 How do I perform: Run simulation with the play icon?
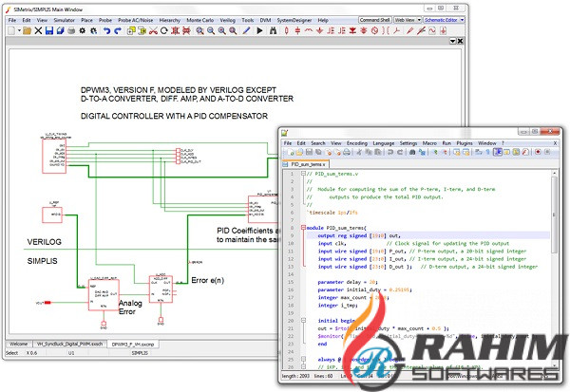pyautogui.click(x=259, y=31)
